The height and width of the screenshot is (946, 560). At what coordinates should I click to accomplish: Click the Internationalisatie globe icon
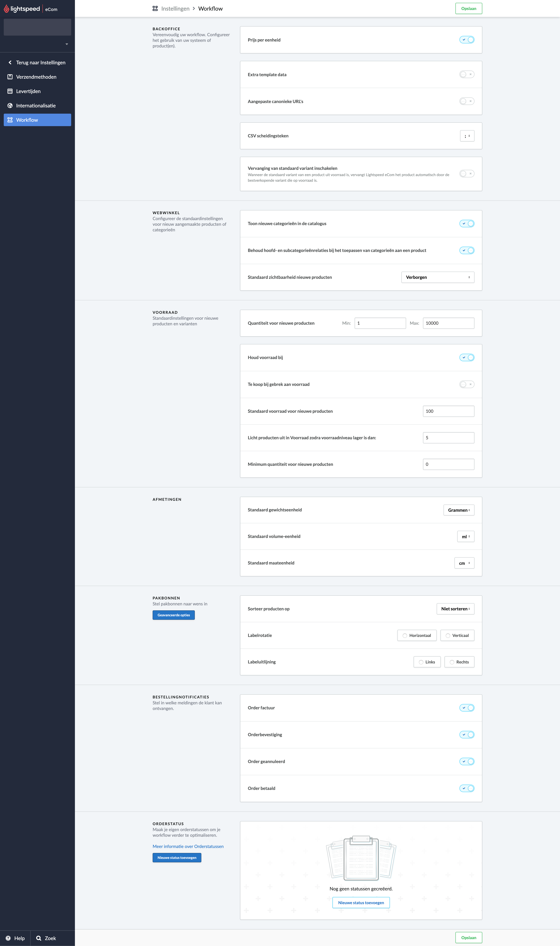(10, 106)
